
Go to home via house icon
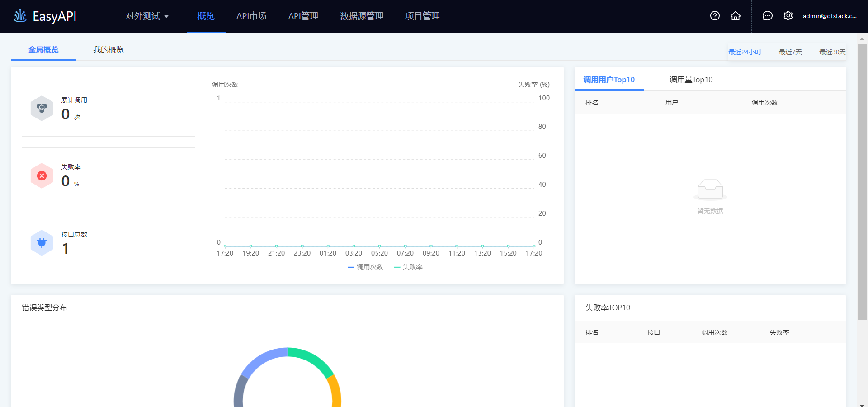click(736, 16)
